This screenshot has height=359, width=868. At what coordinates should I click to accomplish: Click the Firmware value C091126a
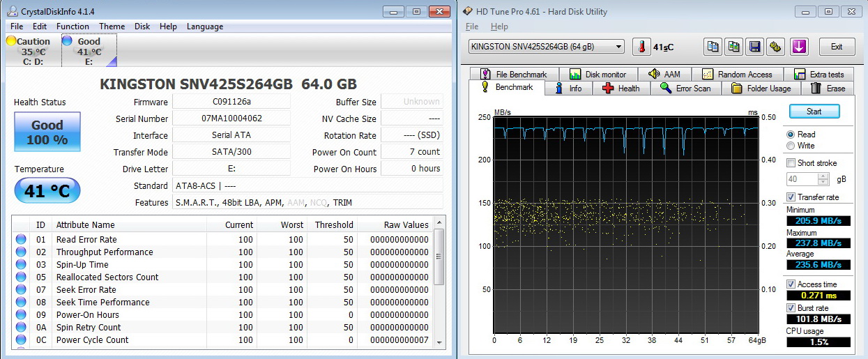click(x=231, y=102)
